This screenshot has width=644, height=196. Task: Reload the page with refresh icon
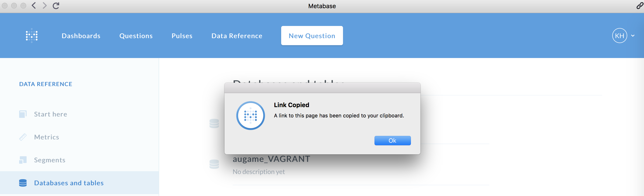coord(56,6)
